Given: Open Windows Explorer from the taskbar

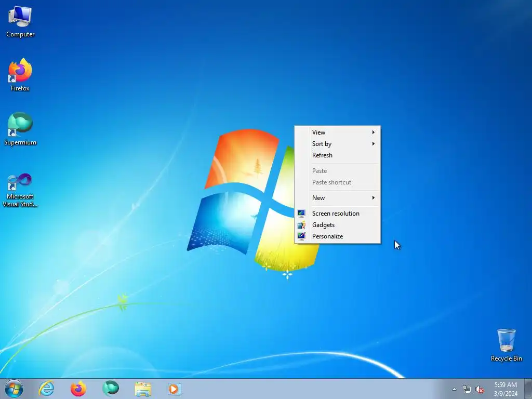Looking at the screenshot, I should (143, 389).
